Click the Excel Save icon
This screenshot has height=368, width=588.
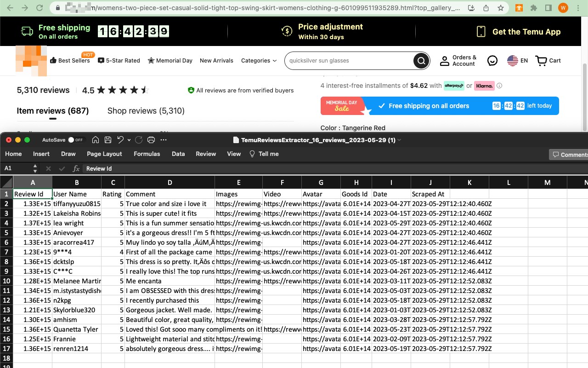(108, 140)
